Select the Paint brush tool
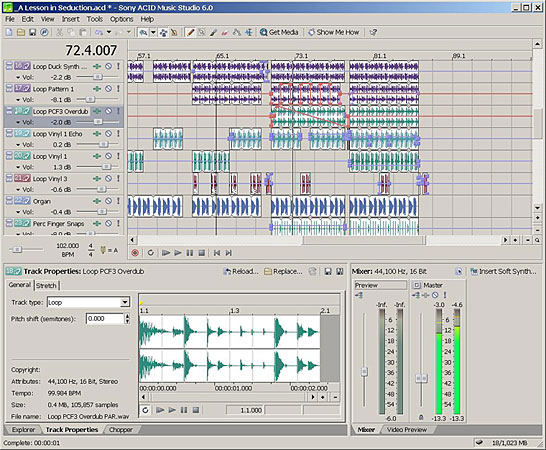 (213, 32)
